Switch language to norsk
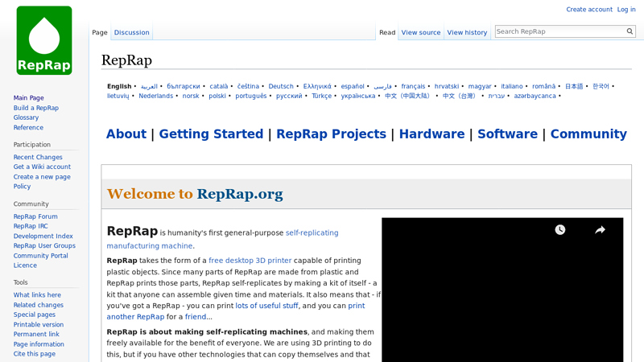Image resolution: width=644 pixels, height=362 pixels. [x=191, y=96]
